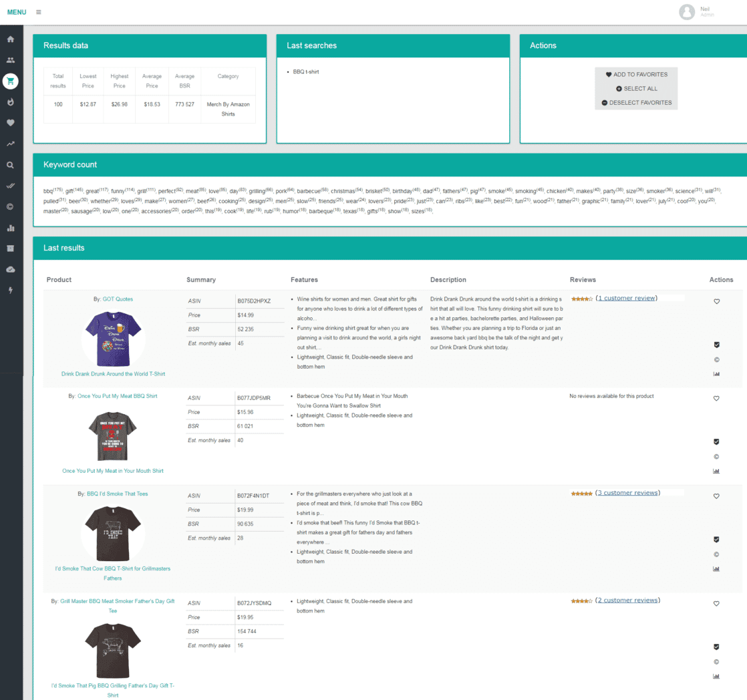The width and height of the screenshot is (747, 700).
Task: Open I'd Smoke That Cow BBQ T-Shirt title link
Action: pyautogui.click(x=113, y=573)
